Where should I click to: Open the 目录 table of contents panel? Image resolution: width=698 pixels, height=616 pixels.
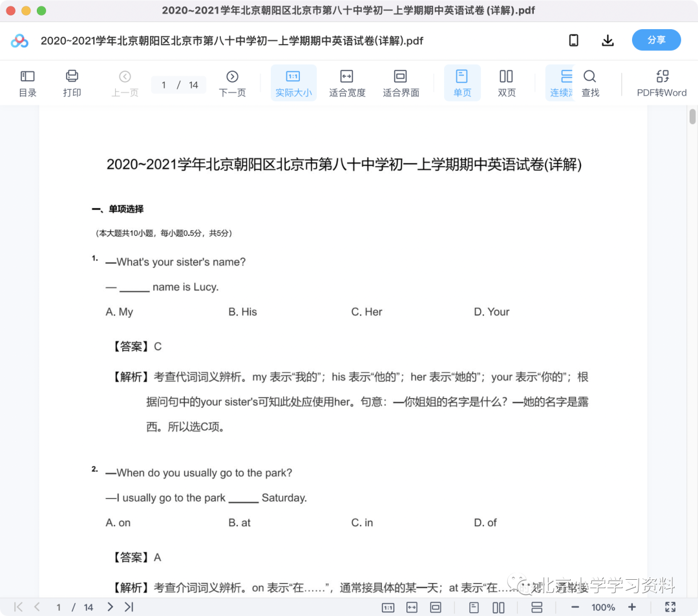click(x=28, y=83)
